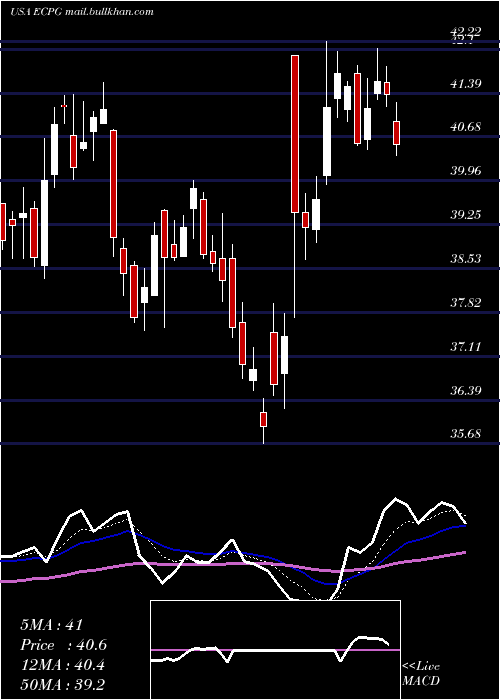Image resolution: width=500 pixels, height=700 pixels.
Task: Click the '<<Live MACD' label
Action: pos(421,673)
